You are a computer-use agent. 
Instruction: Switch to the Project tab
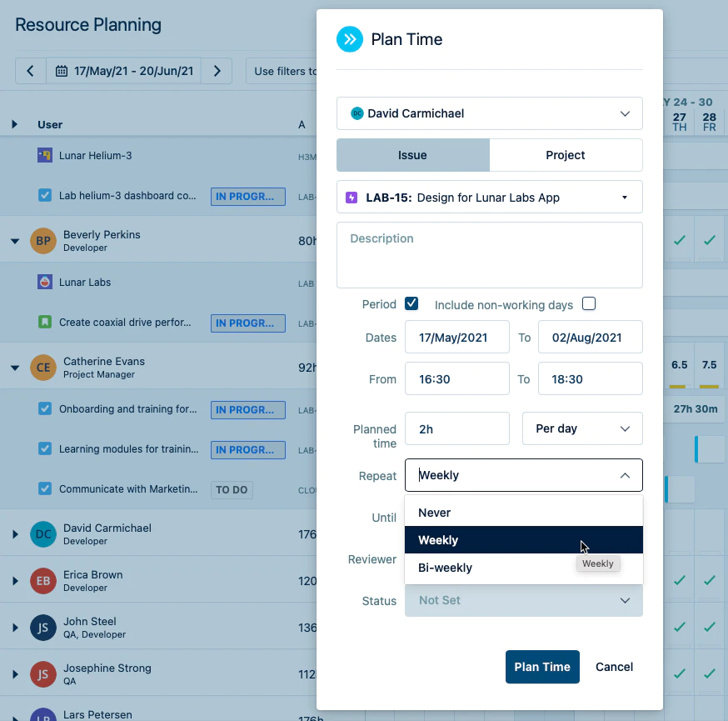tap(566, 155)
